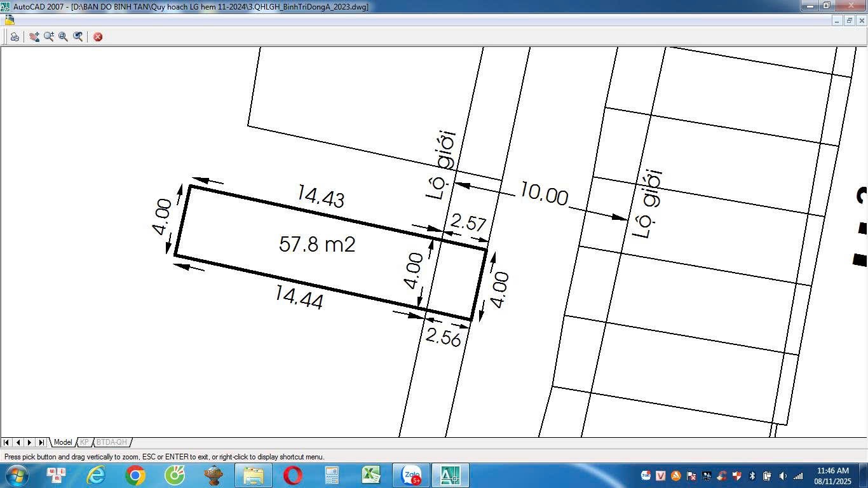Open the BTDA-QH layout tab
This screenshot has width=868, height=488.
pos(112,442)
